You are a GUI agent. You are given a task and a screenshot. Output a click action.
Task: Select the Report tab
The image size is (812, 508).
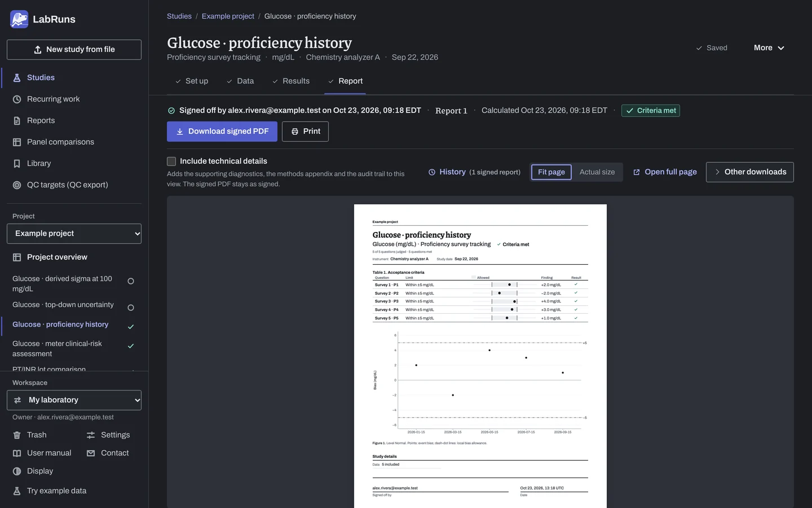pyautogui.click(x=345, y=81)
